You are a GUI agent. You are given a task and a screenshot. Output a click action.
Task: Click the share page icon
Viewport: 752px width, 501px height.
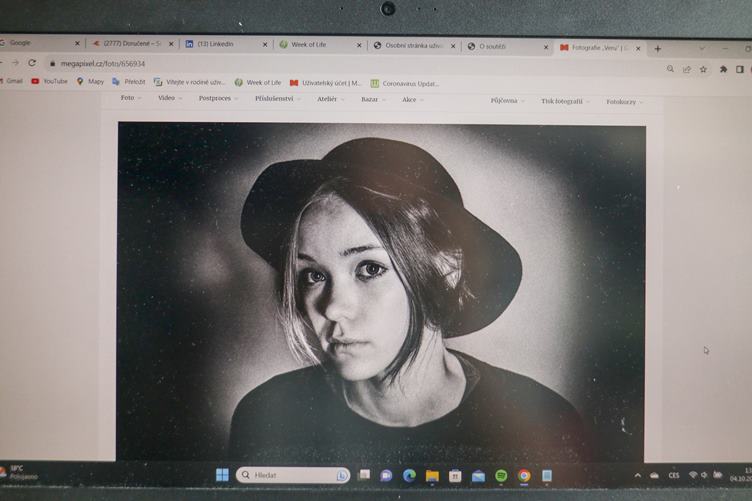687,70
